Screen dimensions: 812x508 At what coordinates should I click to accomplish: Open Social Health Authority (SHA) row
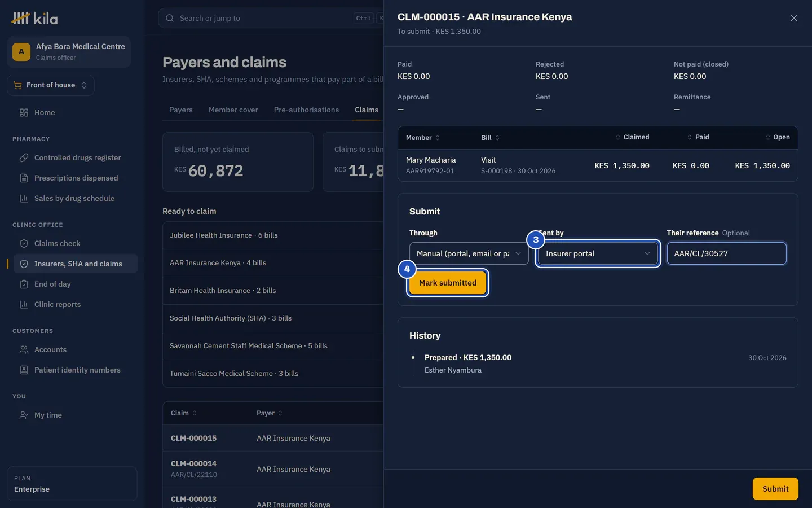273,318
